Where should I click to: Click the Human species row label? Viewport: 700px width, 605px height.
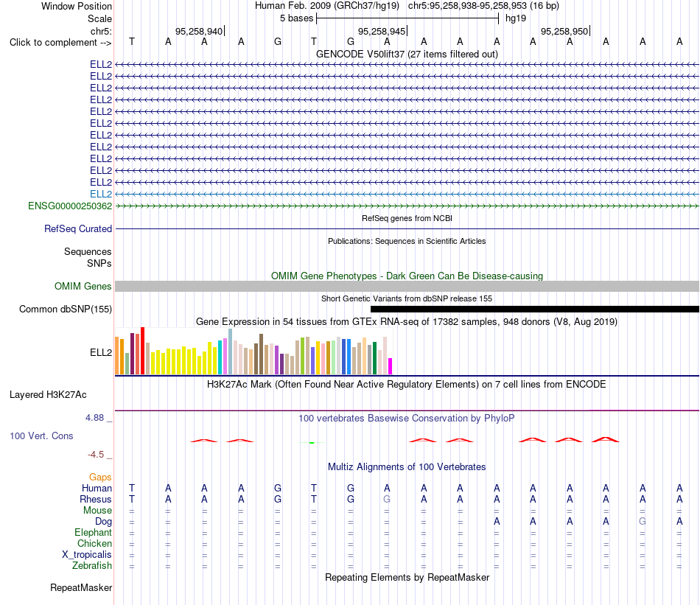pos(97,488)
